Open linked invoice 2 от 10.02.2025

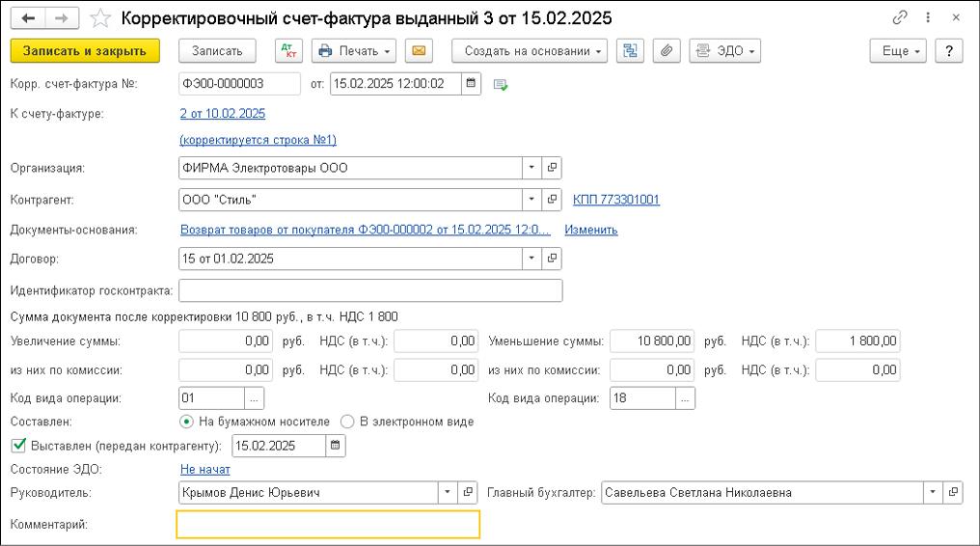click(x=222, y=114)
